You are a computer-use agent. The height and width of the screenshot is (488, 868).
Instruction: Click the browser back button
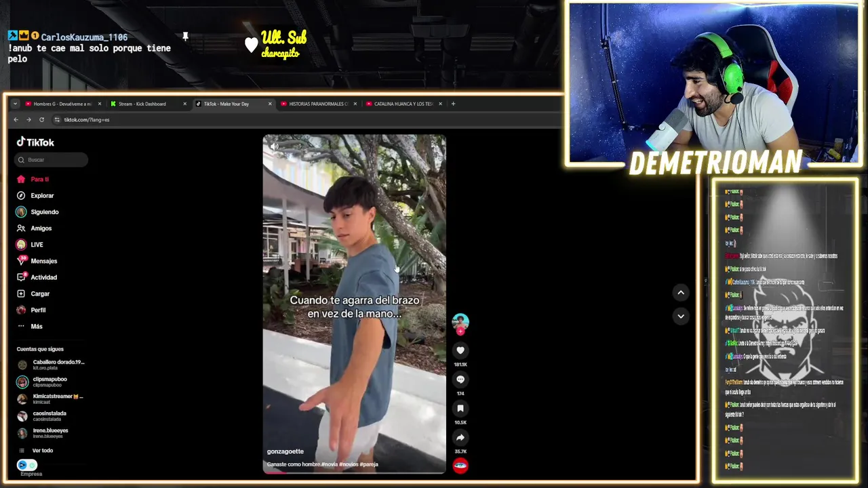[x=16, y=120]
